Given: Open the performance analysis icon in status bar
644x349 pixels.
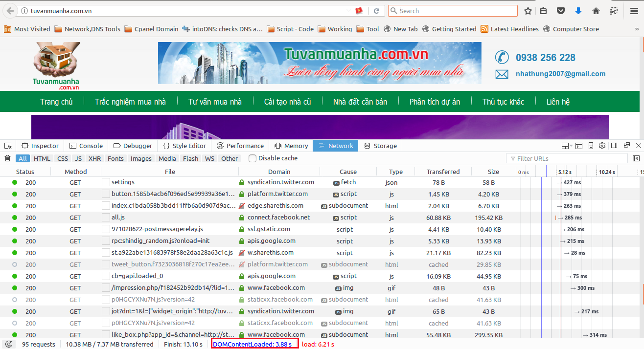Looking at the screenshot, I should 8,344.
